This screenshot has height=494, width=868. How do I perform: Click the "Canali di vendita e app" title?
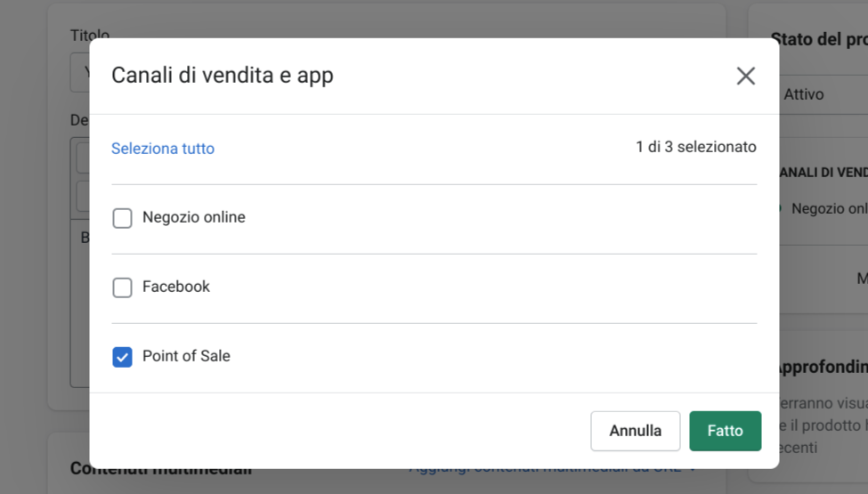click(x=223, y=76)
